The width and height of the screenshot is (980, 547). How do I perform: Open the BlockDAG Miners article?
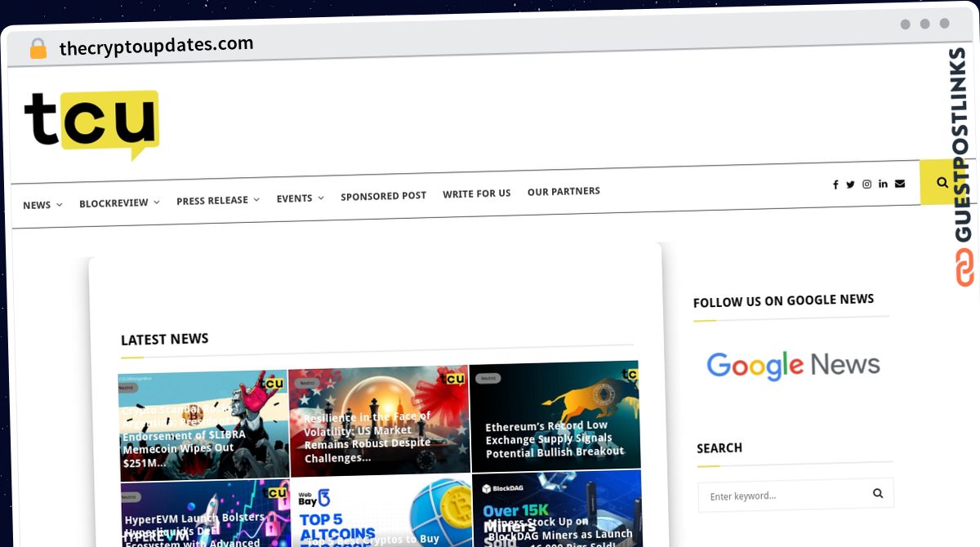(x=557, y=509)
